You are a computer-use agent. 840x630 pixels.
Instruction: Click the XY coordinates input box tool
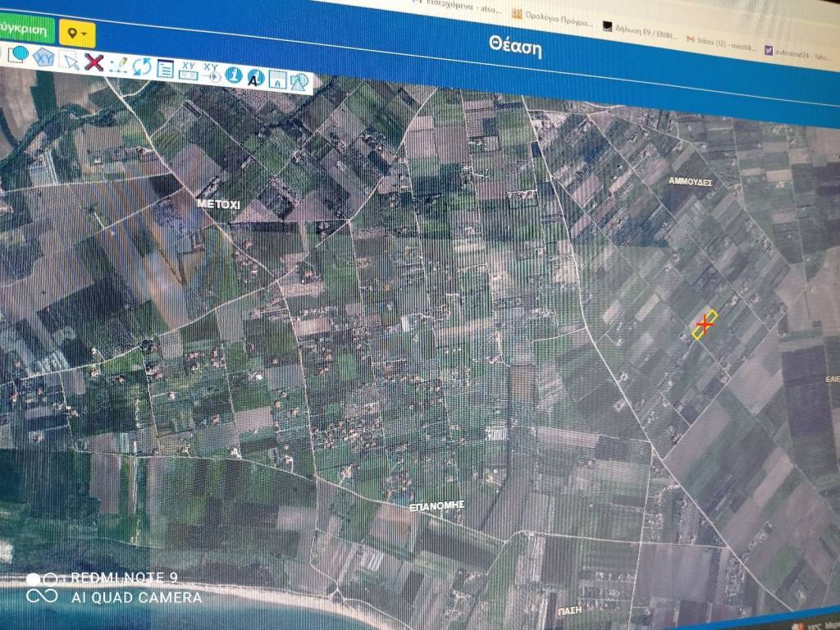(x=188, y=71)
